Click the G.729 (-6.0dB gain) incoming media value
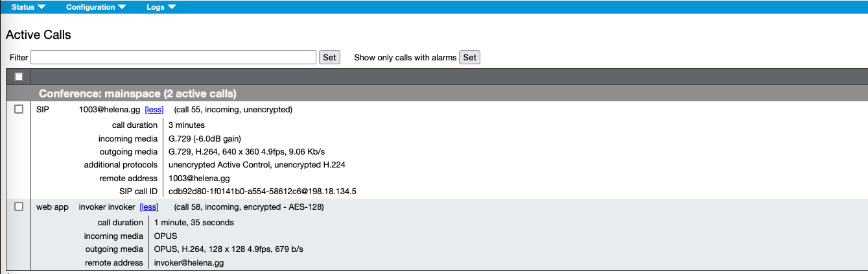Screen dimensions: 868x274 204,138
